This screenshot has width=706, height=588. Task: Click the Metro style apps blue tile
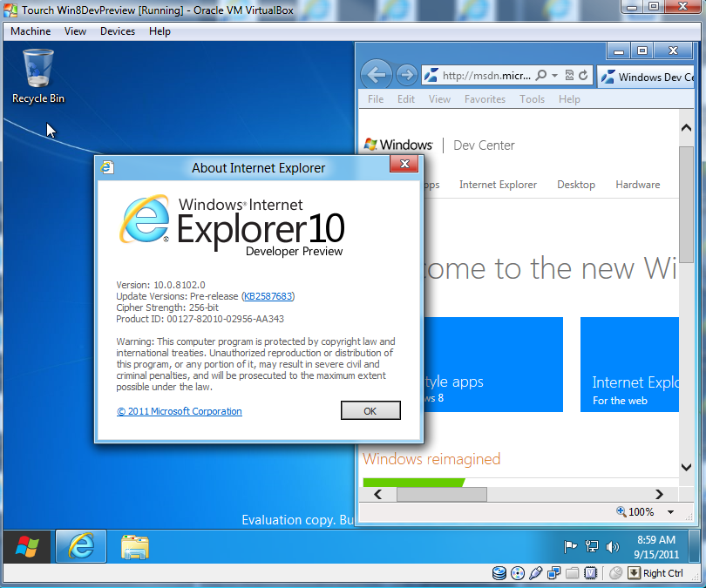493,364
